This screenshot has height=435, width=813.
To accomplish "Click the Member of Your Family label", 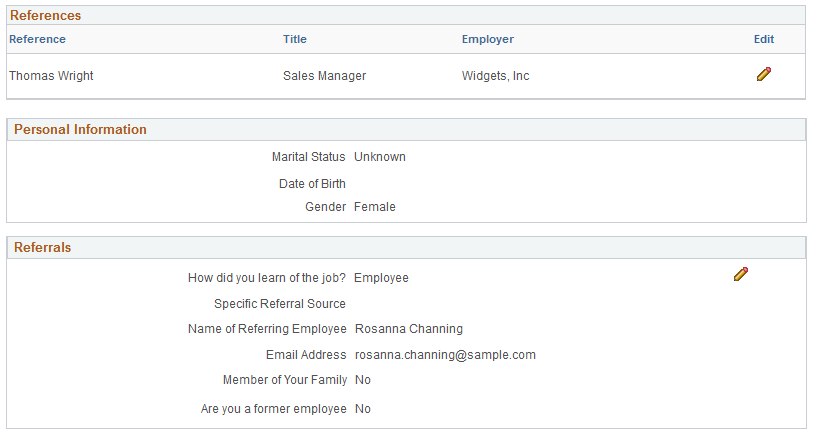I will (x=285, y=380).
